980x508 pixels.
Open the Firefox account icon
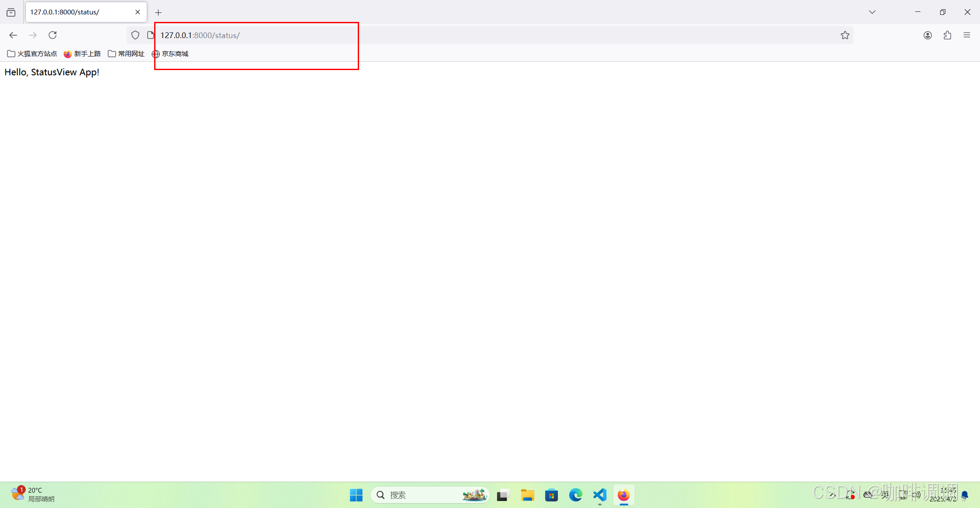(927, 35)
